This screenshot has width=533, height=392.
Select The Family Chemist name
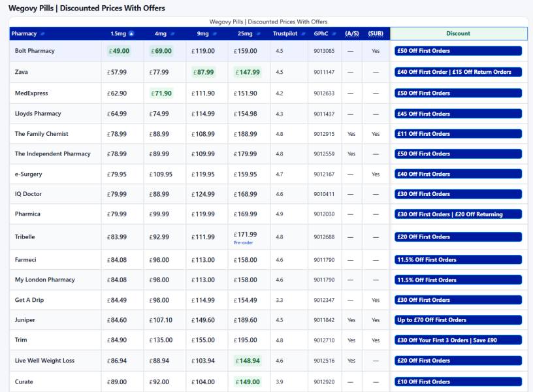41,134
